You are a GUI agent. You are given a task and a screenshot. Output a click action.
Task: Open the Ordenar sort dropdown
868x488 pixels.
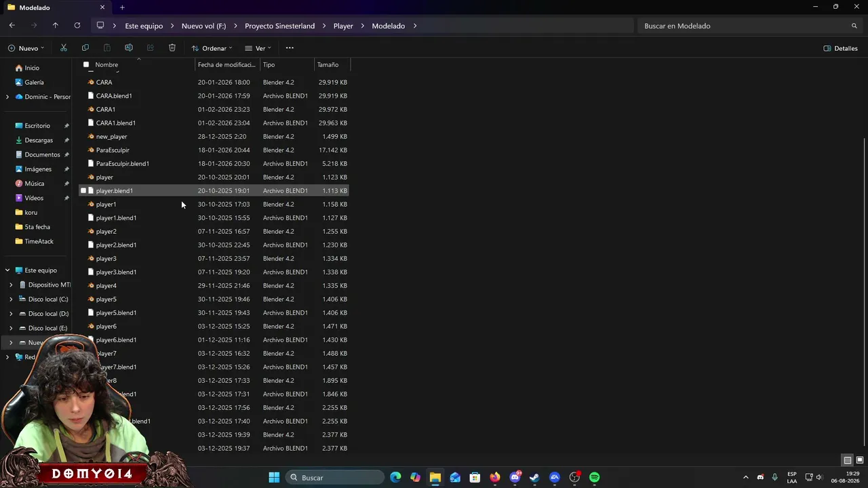point(212,48)
